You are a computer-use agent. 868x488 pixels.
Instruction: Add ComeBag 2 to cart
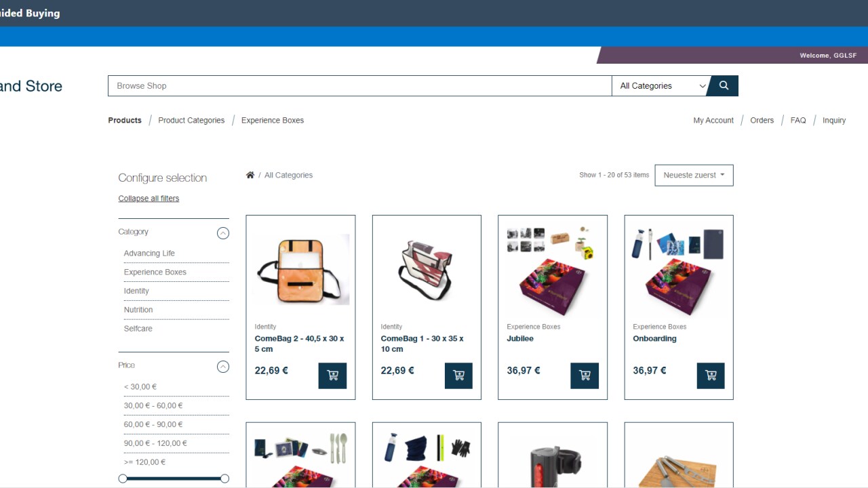(x=332, y=375)
